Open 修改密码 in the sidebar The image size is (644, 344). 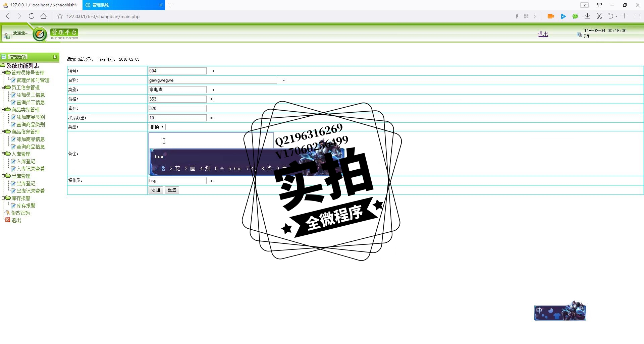(x=21, y=213)
